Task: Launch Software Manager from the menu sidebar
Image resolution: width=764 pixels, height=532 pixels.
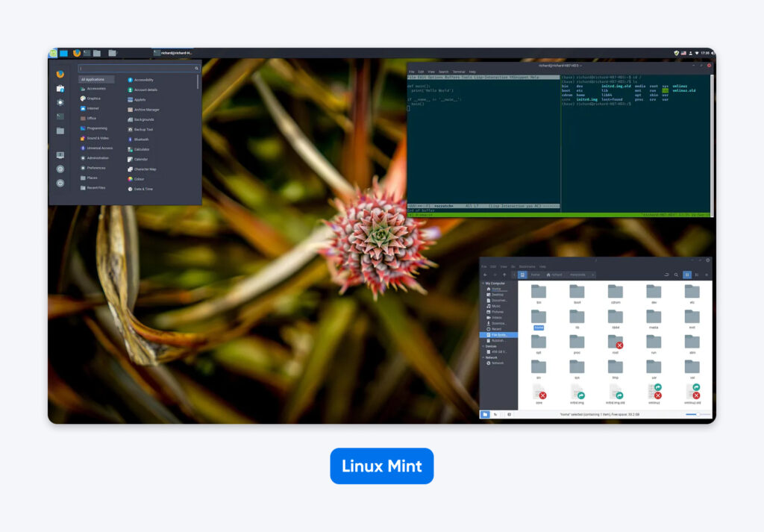Action: (58, 90)
